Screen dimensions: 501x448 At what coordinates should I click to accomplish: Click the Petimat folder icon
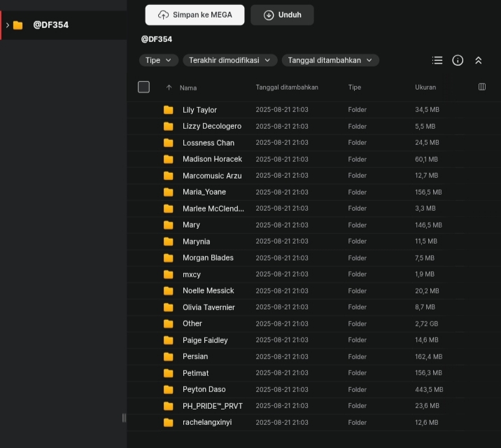coord(169,373)
